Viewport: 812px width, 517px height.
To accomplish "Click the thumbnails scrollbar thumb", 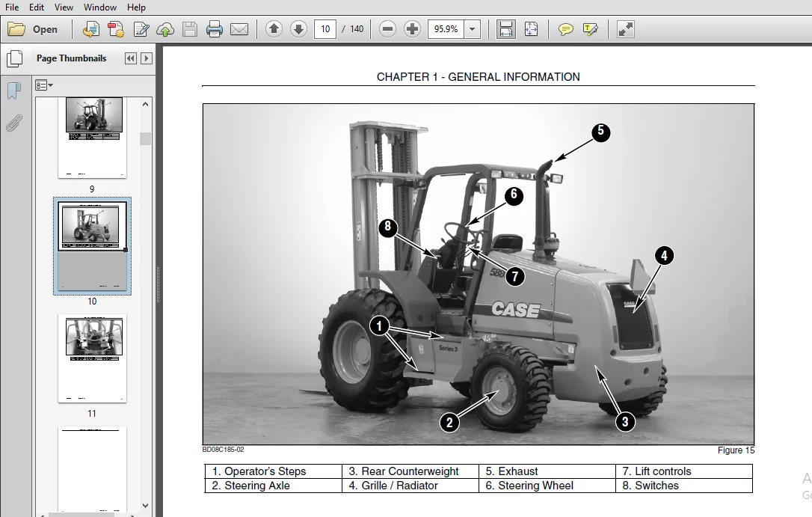I will pyautogui.click(x=146, y=139).
